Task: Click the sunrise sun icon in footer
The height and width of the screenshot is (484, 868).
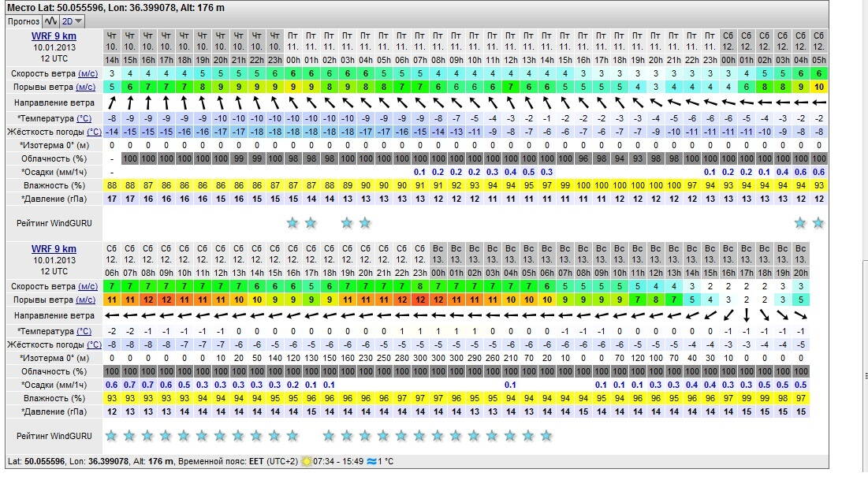Action: tap(306, 461)
